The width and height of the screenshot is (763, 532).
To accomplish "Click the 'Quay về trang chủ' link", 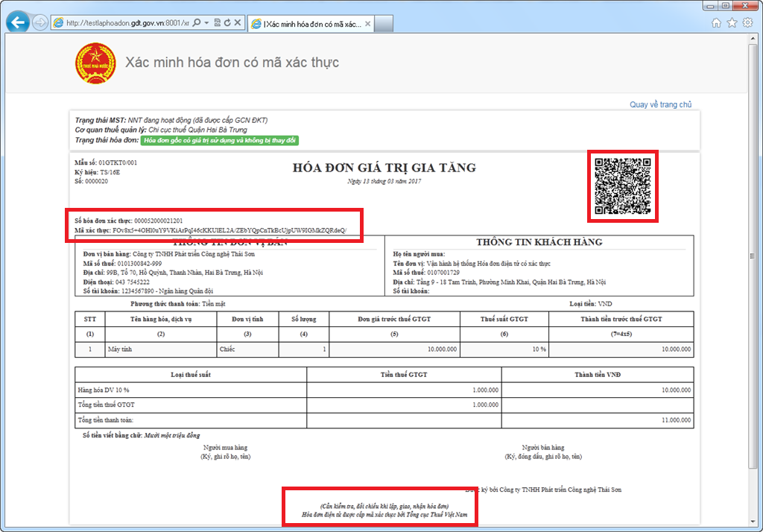I will point(662,104).
